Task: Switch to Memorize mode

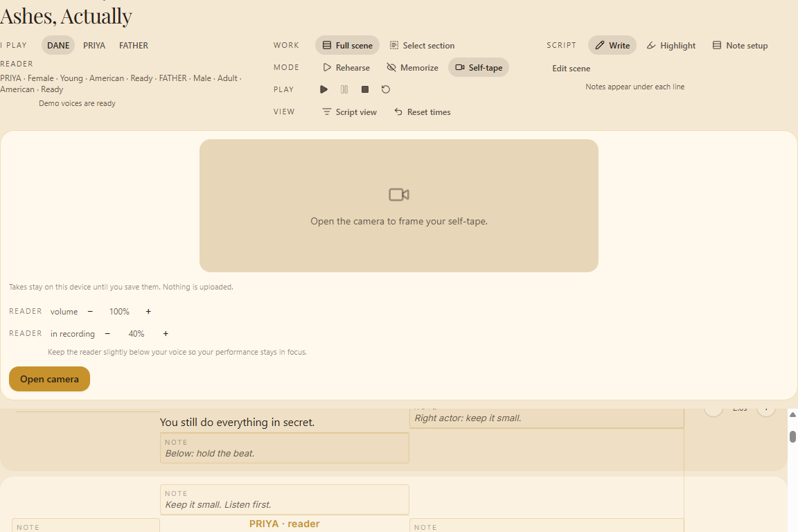Action: (x=412, y=68)
